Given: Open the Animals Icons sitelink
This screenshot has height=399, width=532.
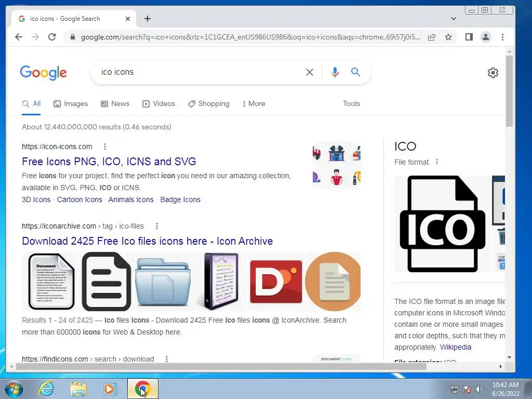Looking at the screenshot, I should point(131,199).
